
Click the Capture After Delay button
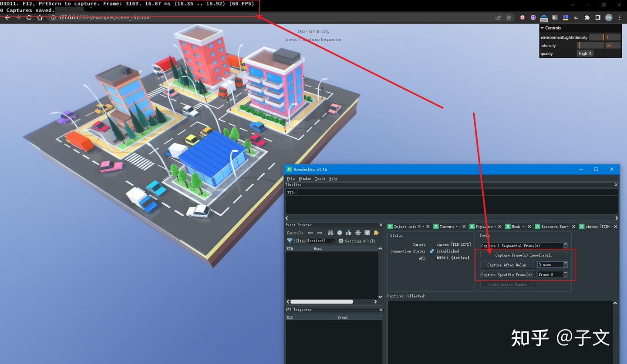[x=507, y=264]
